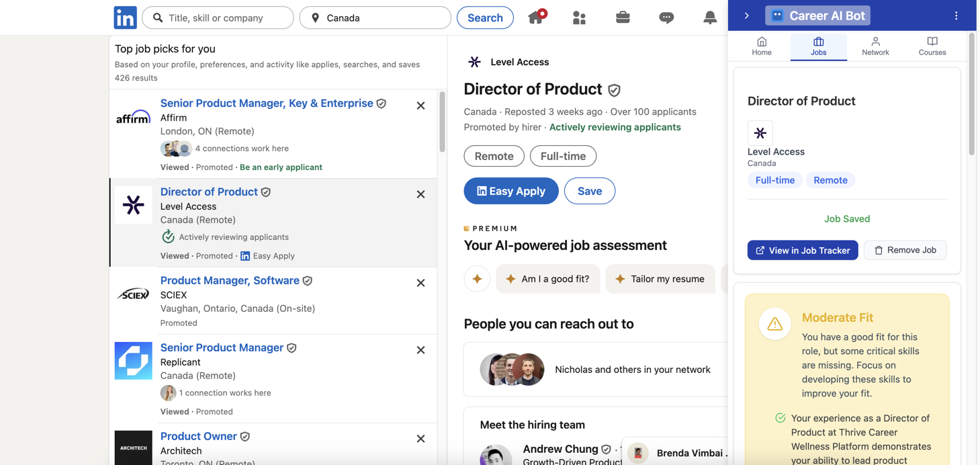Click the Full-time pill in job details

pyautogui.click(x=563, y=156)
